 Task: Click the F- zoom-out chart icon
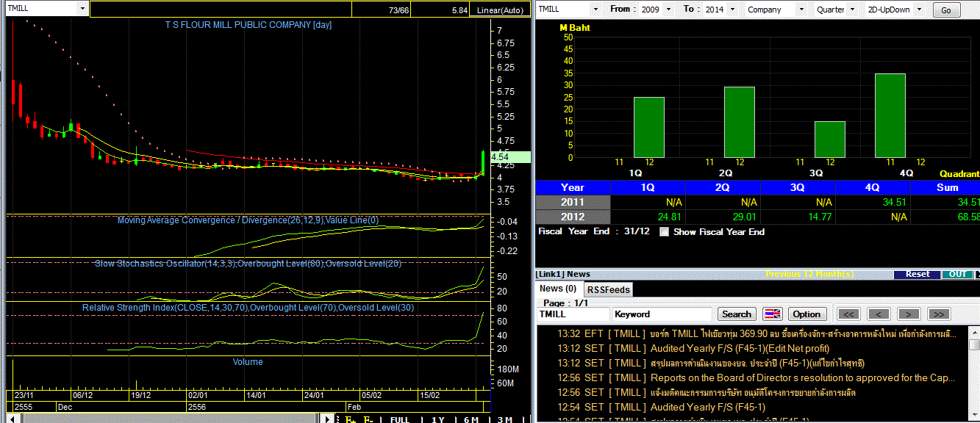click(x=368, y=419)
